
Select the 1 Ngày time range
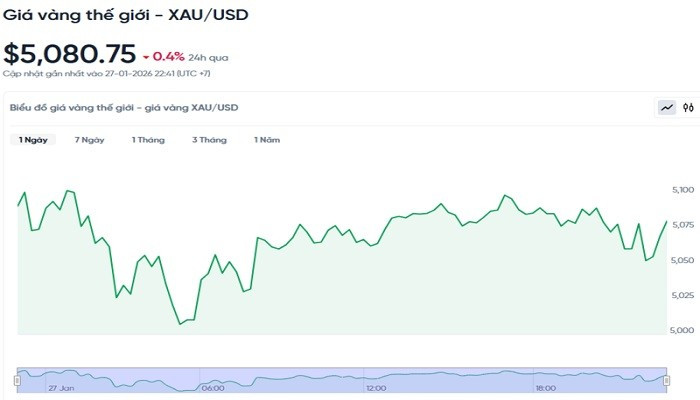tap(33, 140)
